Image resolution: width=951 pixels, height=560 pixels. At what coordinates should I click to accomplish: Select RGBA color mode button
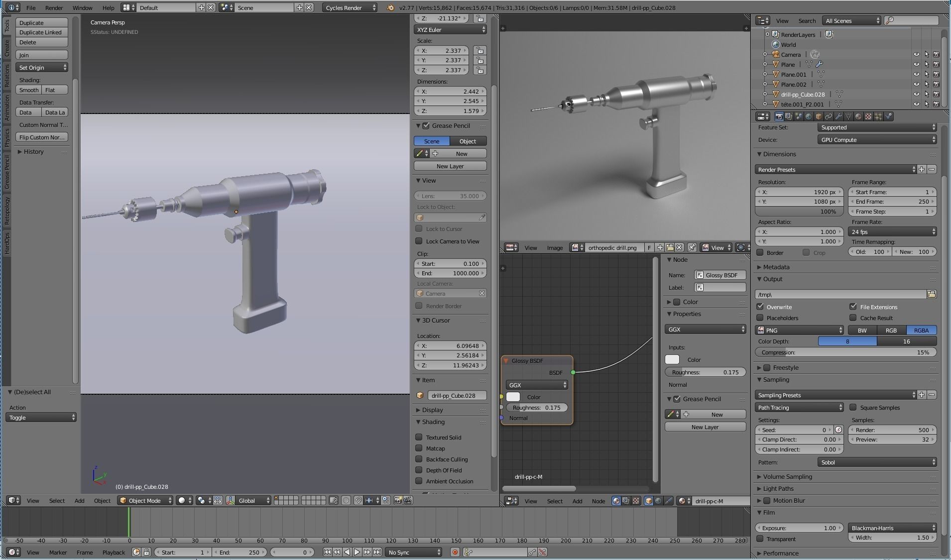click(921, 330)
